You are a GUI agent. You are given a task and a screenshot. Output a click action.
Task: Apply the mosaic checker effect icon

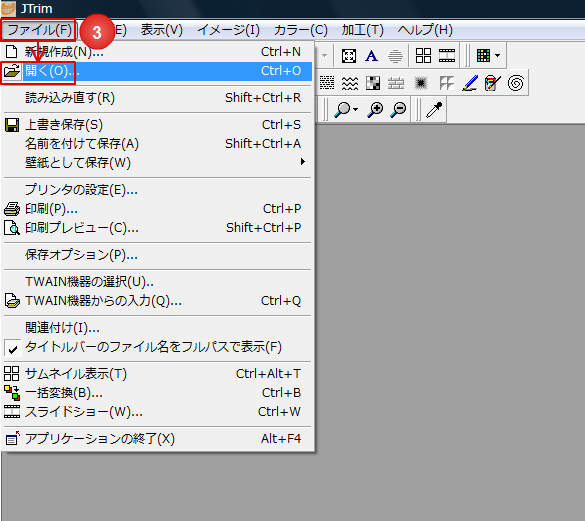pos(373,83)
